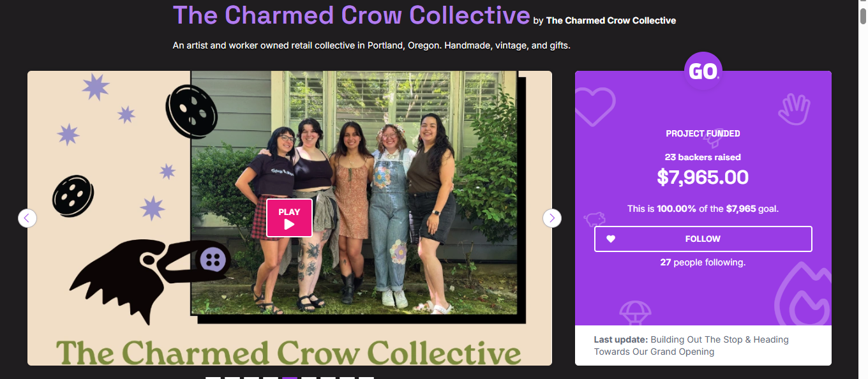868x379 pixels.
Task: Switch to the sixth carousel slide indicator
Action: click(309, 378)
